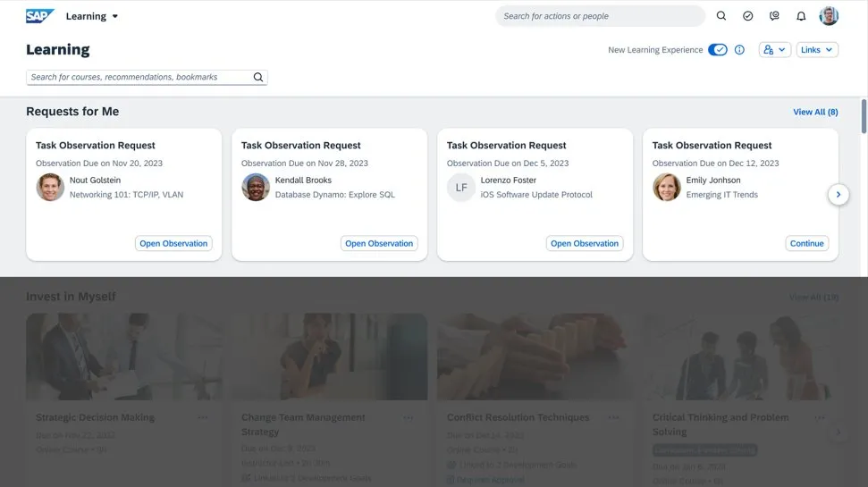Click the info icon beside New Learning Experience

[x=739, y=50]
